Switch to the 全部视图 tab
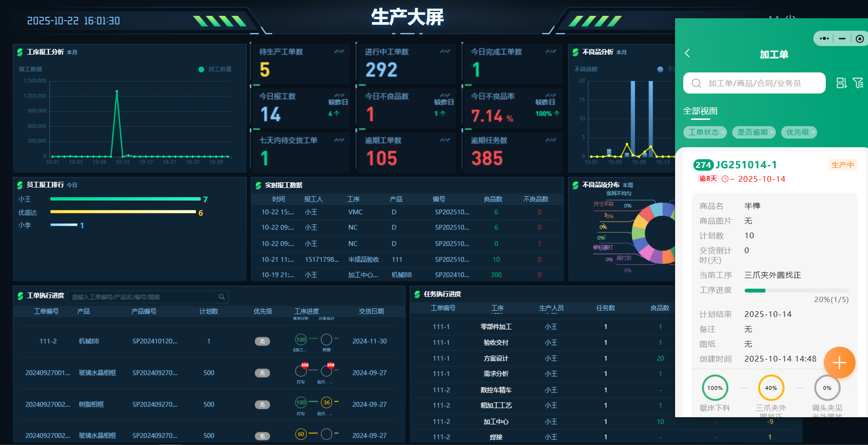 tap(700, 111)
